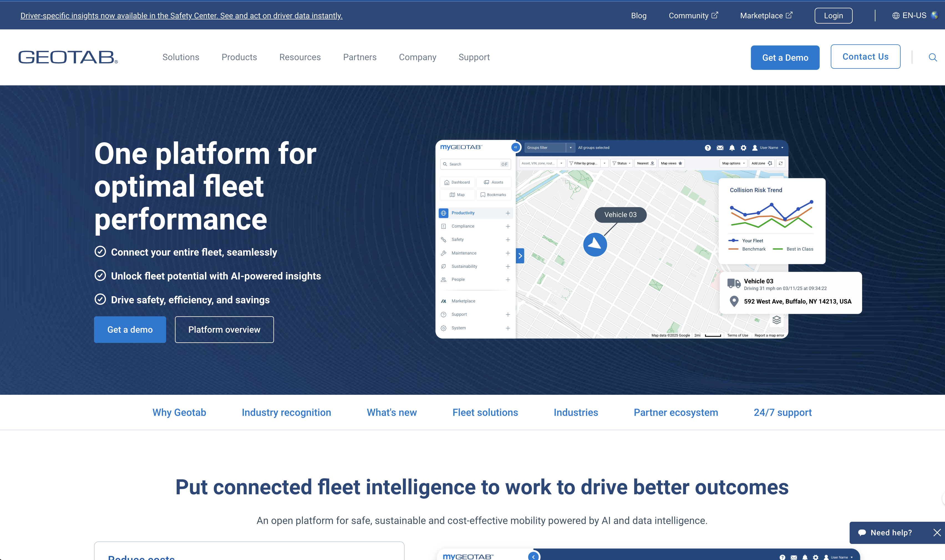The height and width of the screenshot is (560, 945).
Task: Open the Map options dropdown
Action: coord(733,163)
